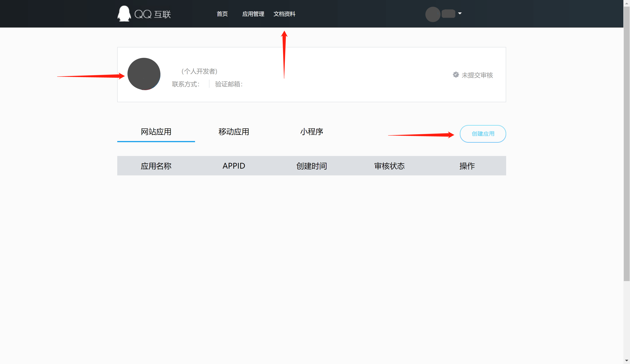
Task: Click the scrollbar down arrow
Action: click(626, 361)
